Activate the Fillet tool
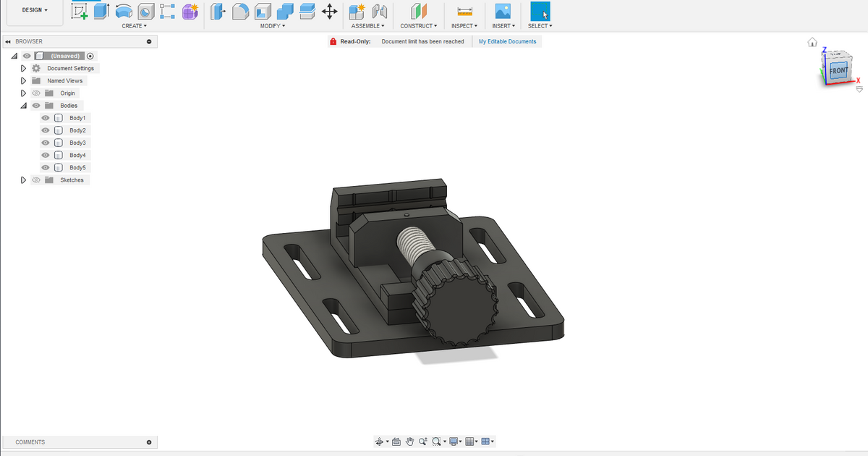This screenshot has height=456, width=868. point(241,11)
